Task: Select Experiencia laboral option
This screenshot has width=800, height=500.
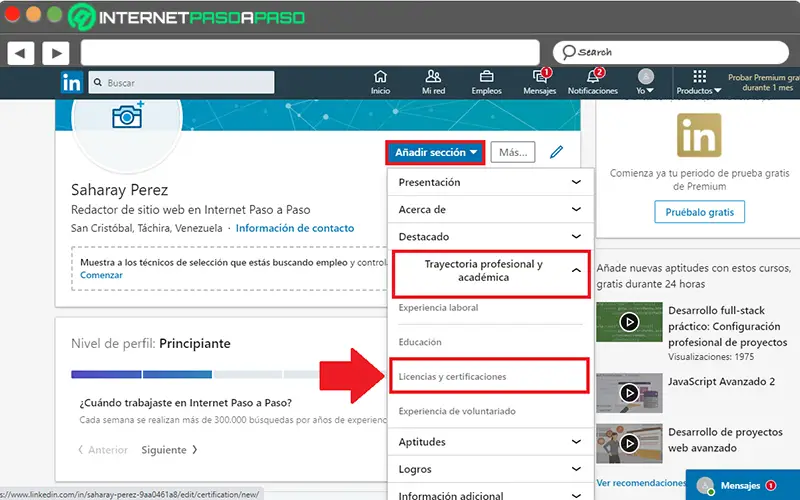Action: [438, 308]
